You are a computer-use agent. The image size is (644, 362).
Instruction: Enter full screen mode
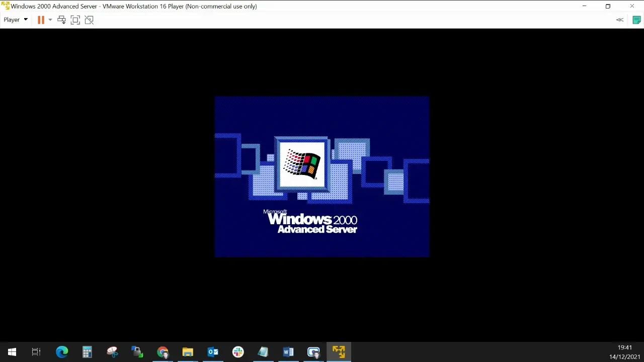click(x=75, y=20)
